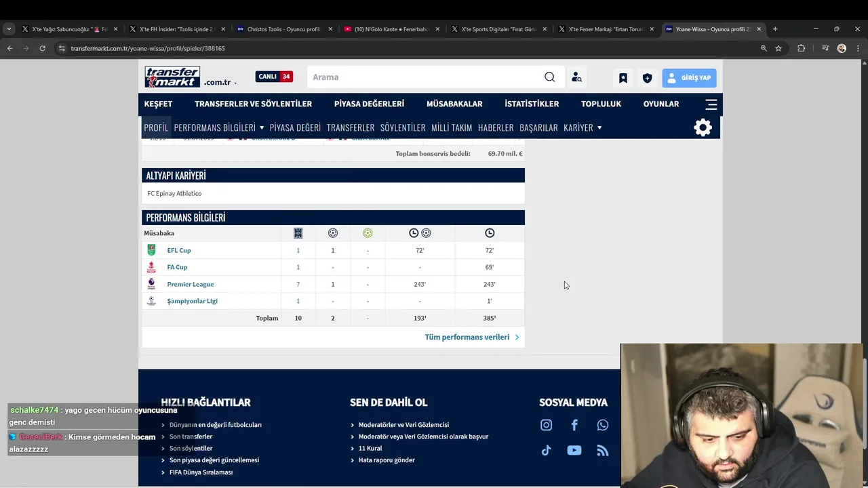The width and height of the screenshot is (868, 488).
Task: Open the Premier League link
Action: coord(191,284)
